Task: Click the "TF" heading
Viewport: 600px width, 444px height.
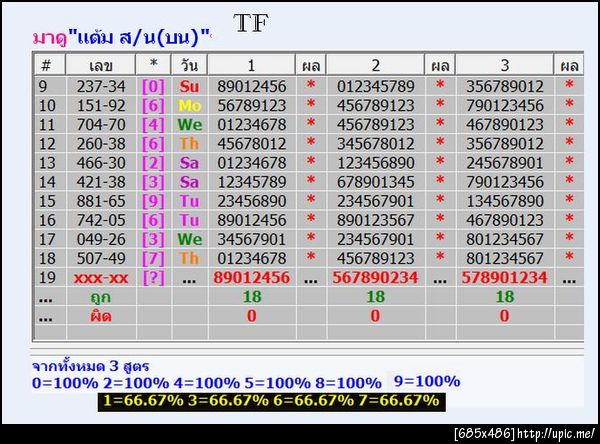Action: coord(251,23)
